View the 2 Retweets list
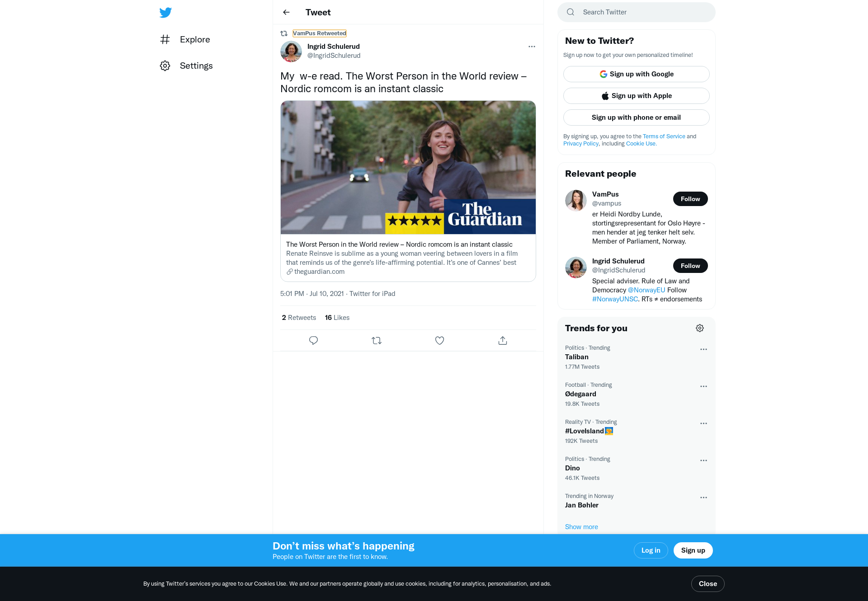The height and width of the screenshot is (601, 868). coord(299,318)
